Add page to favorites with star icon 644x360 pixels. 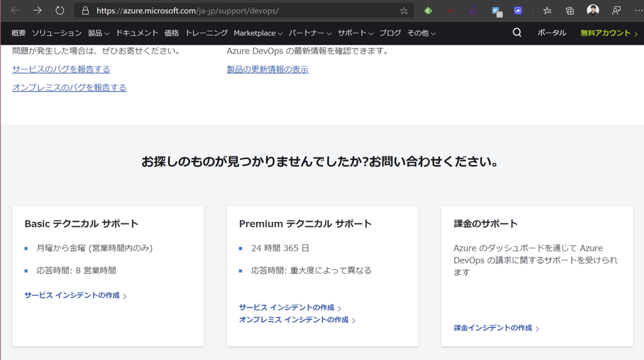tap(404, 11)
